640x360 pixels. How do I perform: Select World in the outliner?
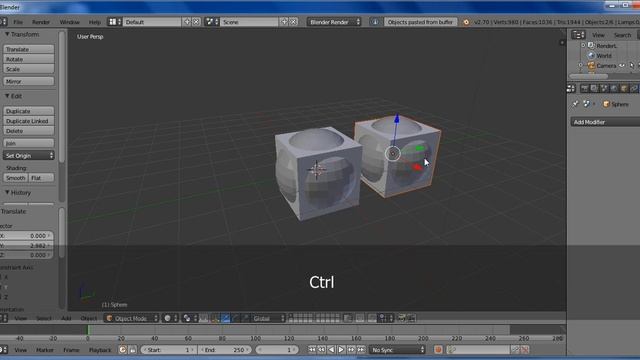[x=604, y=56]
